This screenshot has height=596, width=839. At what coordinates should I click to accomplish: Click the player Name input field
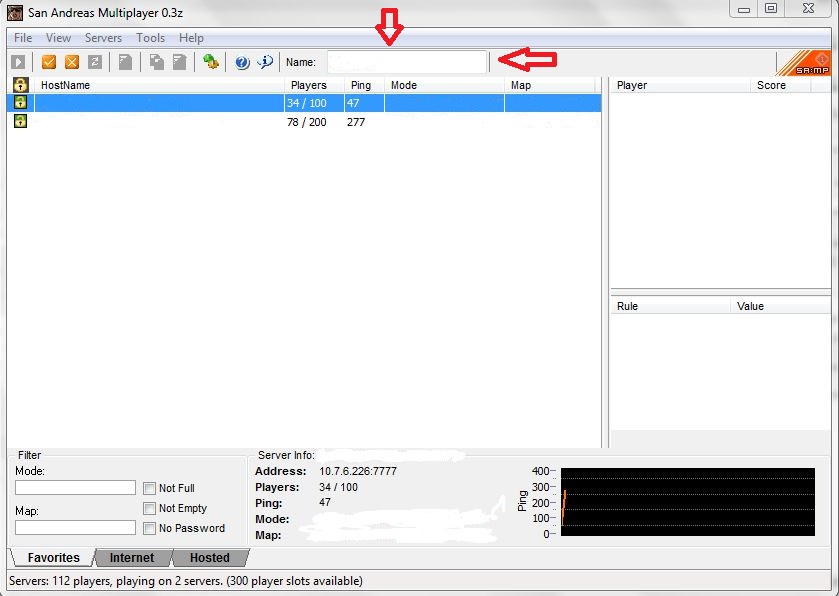click(407, 62)
